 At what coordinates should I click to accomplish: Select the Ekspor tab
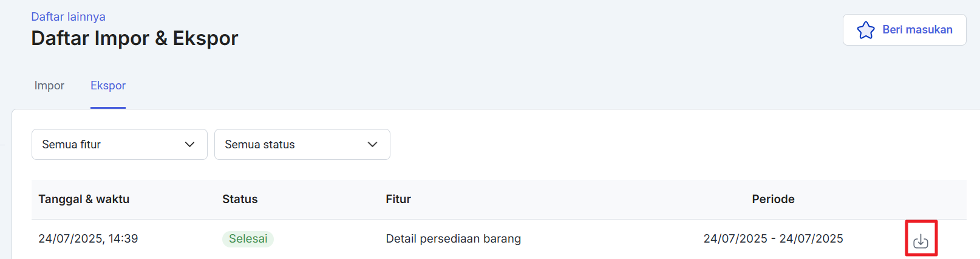coord(108,86)
